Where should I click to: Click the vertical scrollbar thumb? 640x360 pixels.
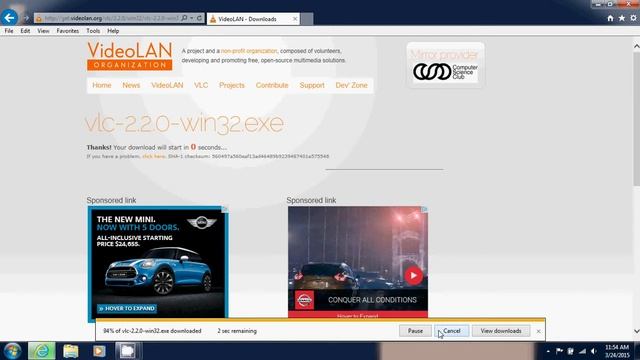pos(636,118)
